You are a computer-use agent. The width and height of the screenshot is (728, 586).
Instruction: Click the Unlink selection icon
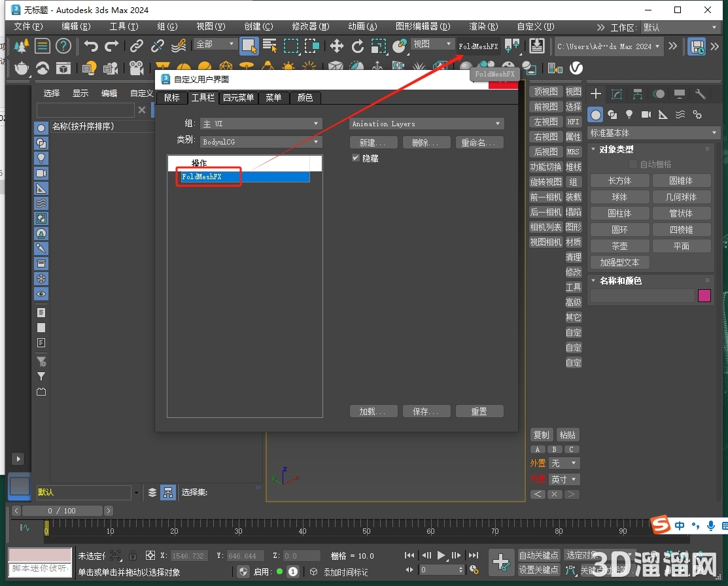[x=158, y=46]
